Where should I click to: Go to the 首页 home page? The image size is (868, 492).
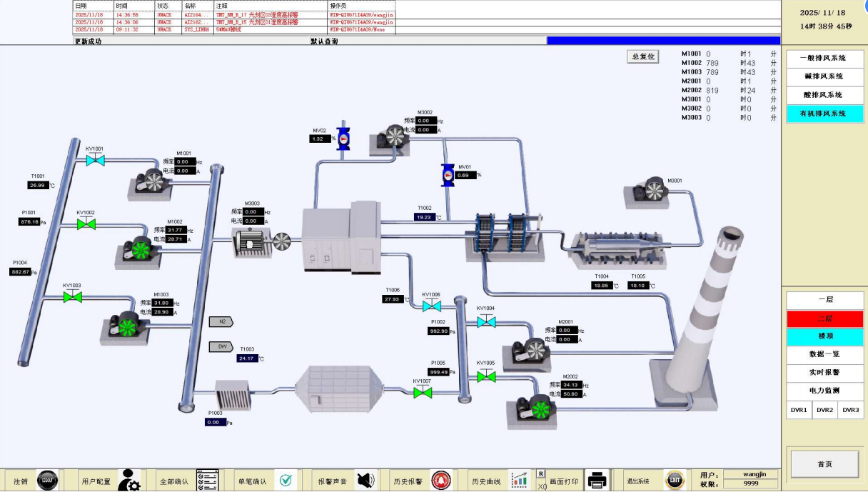(x=824, y=464)
